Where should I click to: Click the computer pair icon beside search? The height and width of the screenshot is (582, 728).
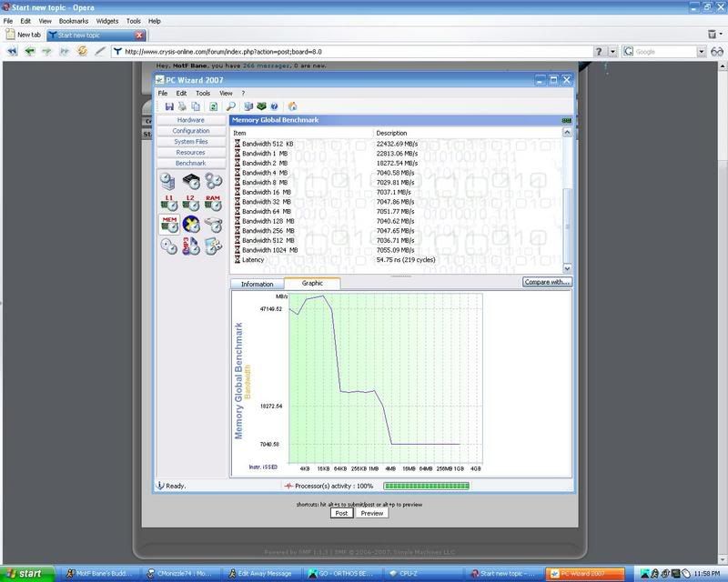(x=248, y=106)
